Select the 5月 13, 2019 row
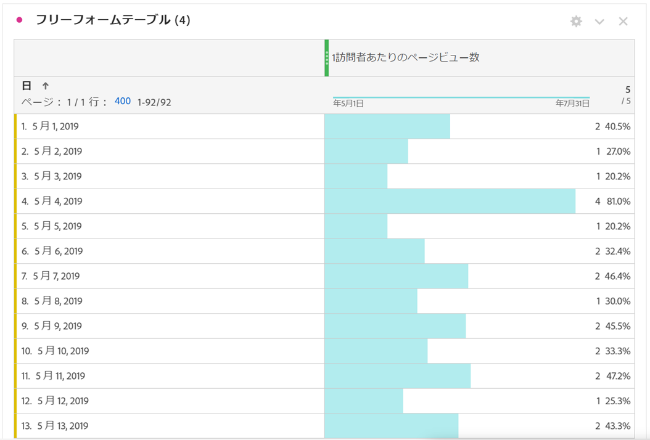650x440 pixels. [60, 426]
